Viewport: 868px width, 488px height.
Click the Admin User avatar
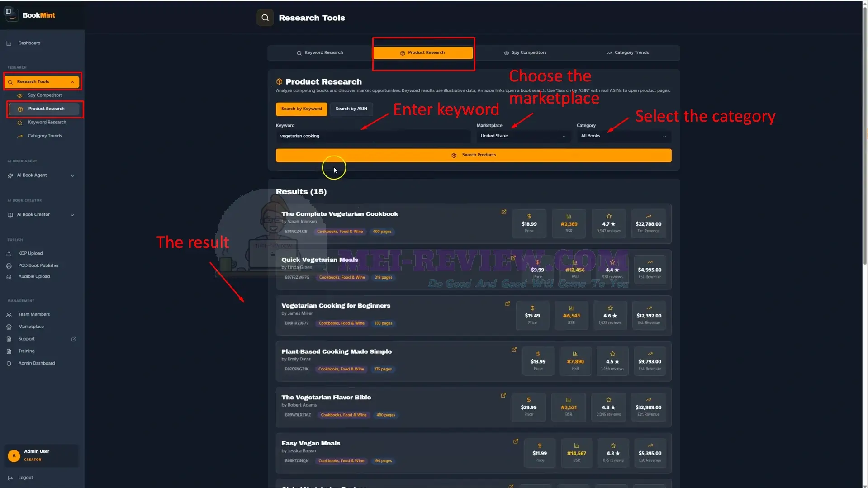click(14, 456)
